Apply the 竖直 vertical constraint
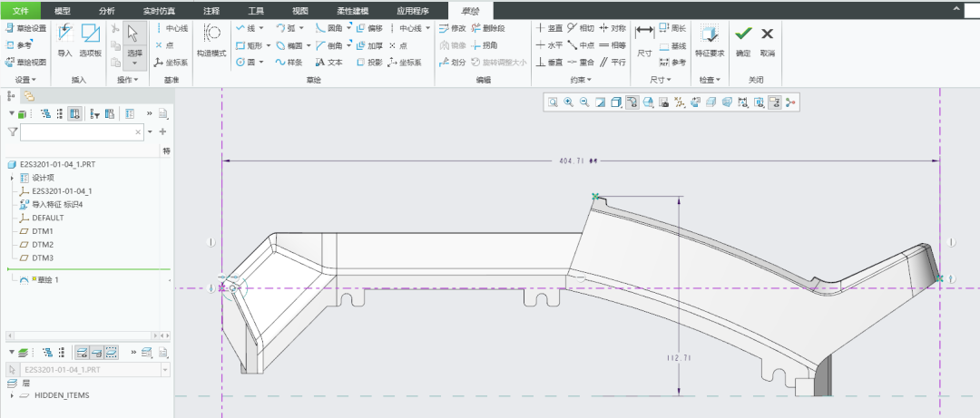 (x=549, y=28)
